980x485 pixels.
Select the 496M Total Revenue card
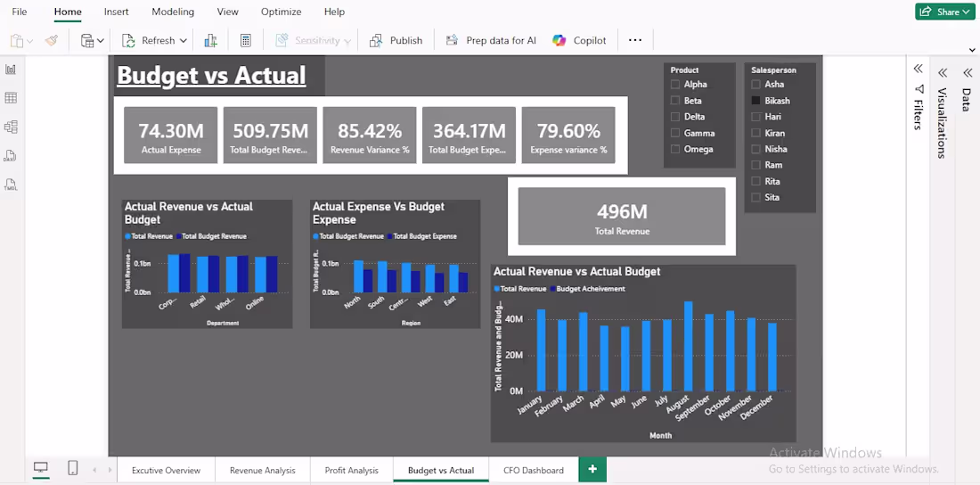click(x=622, y=217)
